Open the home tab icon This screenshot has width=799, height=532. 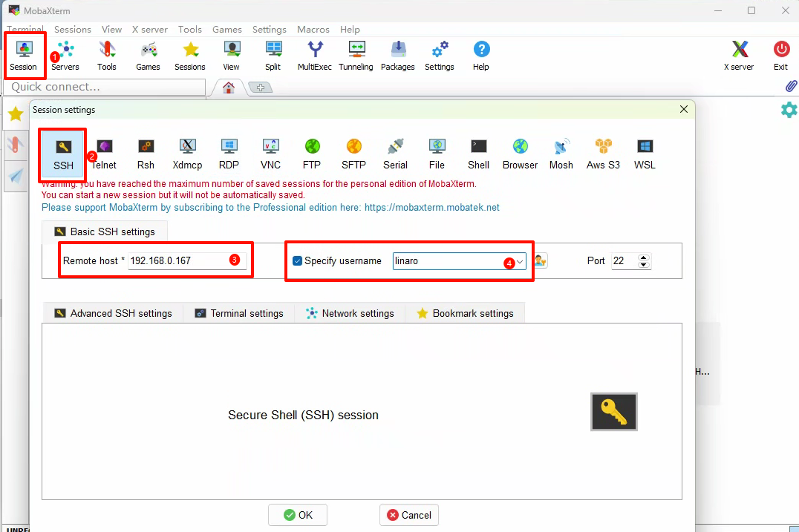coord(229,88)
